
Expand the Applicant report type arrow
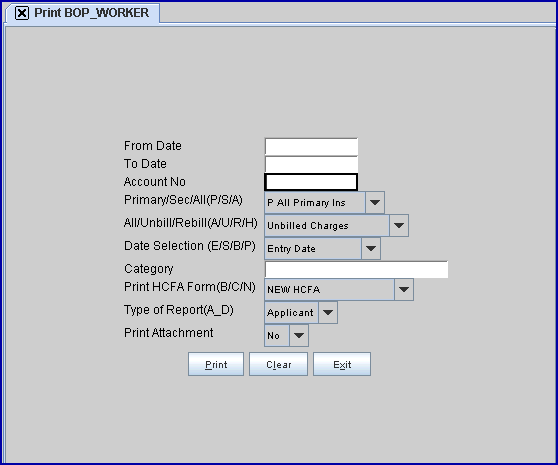click(328, 312)
